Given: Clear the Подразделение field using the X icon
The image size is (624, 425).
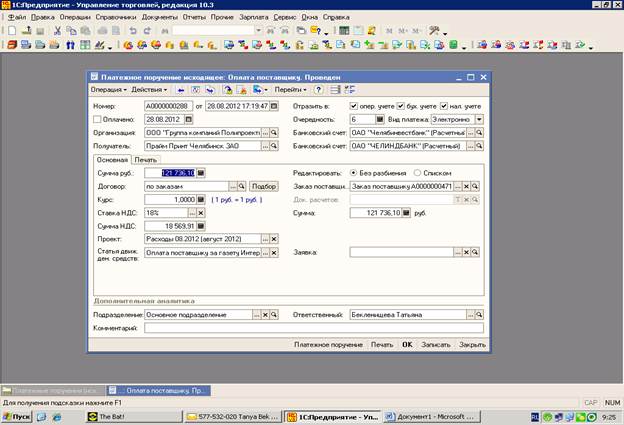Looking at the screenshot, I should point(264,315).
